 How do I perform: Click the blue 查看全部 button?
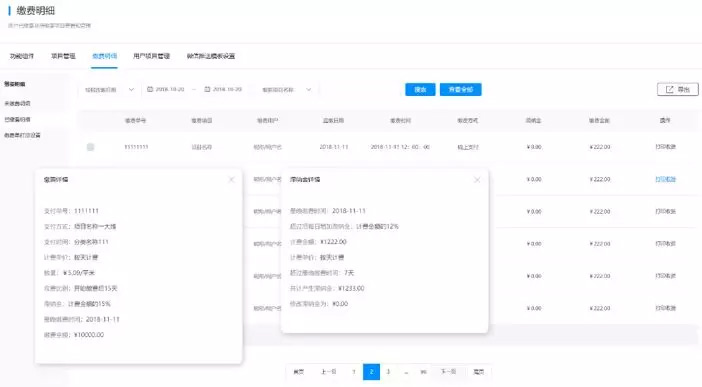click(x=461, y=90)
